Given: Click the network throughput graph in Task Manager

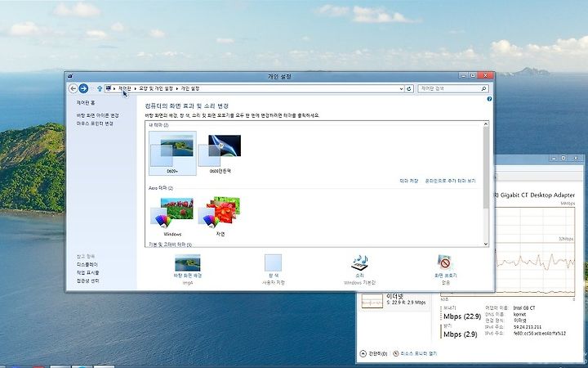Looking at the screenshot, I should (535, 252).
